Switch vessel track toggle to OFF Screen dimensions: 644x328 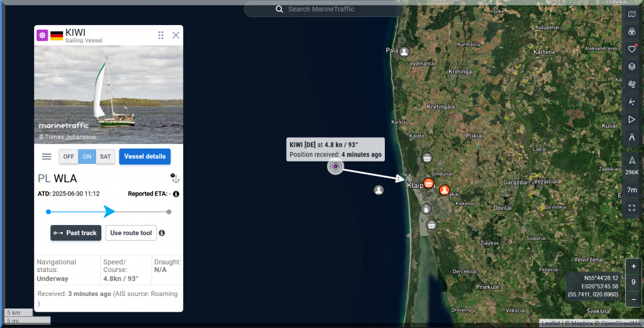coord(69,156)
